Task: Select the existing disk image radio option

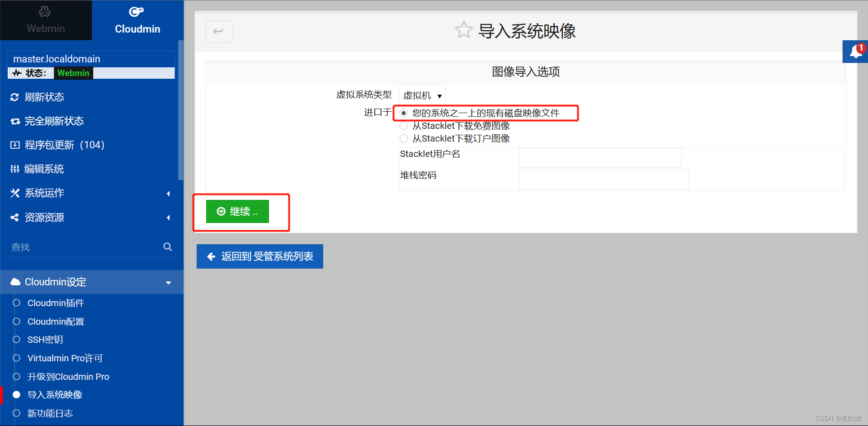Action: click(x=403, y=113)
